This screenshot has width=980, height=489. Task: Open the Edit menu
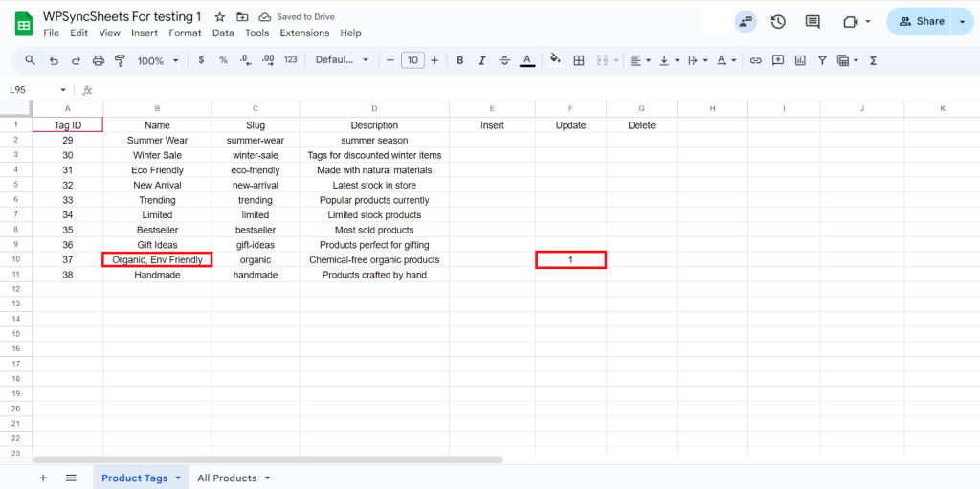point(78,33)
